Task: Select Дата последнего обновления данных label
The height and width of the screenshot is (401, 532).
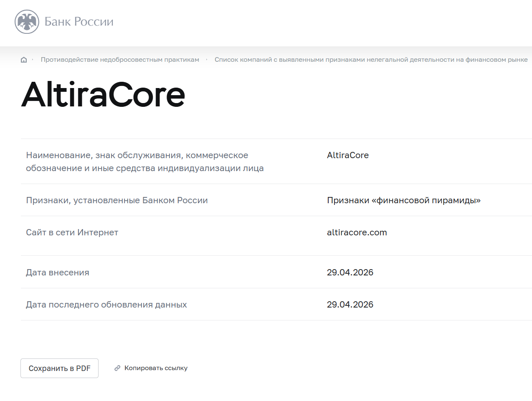Action: [x=106, y=305]
